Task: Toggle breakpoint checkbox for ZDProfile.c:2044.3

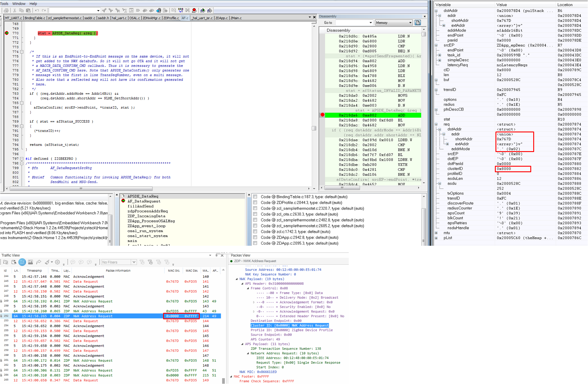Action: pyautogui.click(x=255, y=203)
